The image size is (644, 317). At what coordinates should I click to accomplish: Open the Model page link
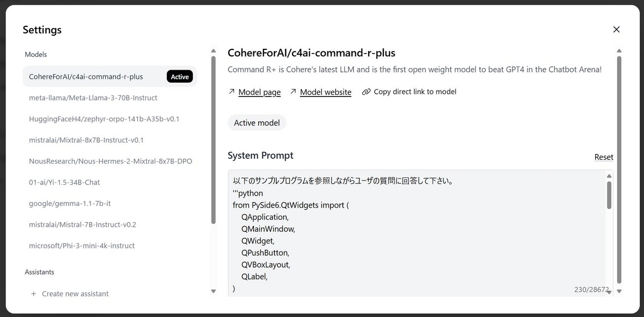point(259,92)
